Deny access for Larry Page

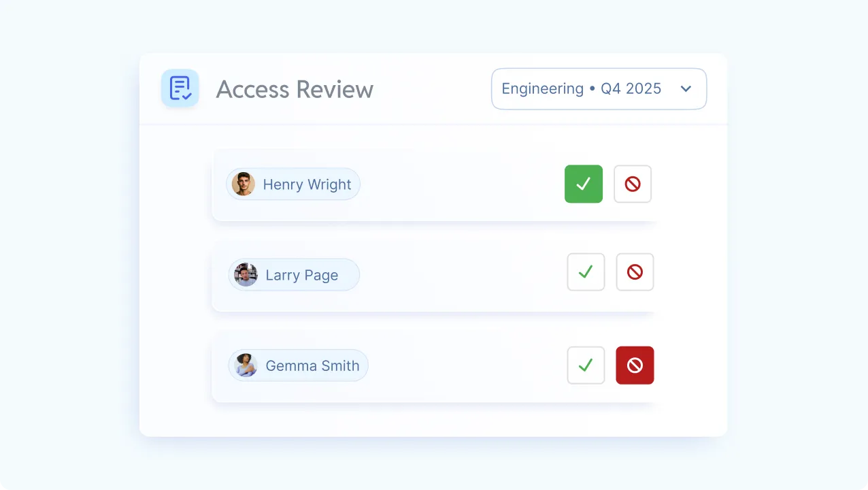coord(635,272)
